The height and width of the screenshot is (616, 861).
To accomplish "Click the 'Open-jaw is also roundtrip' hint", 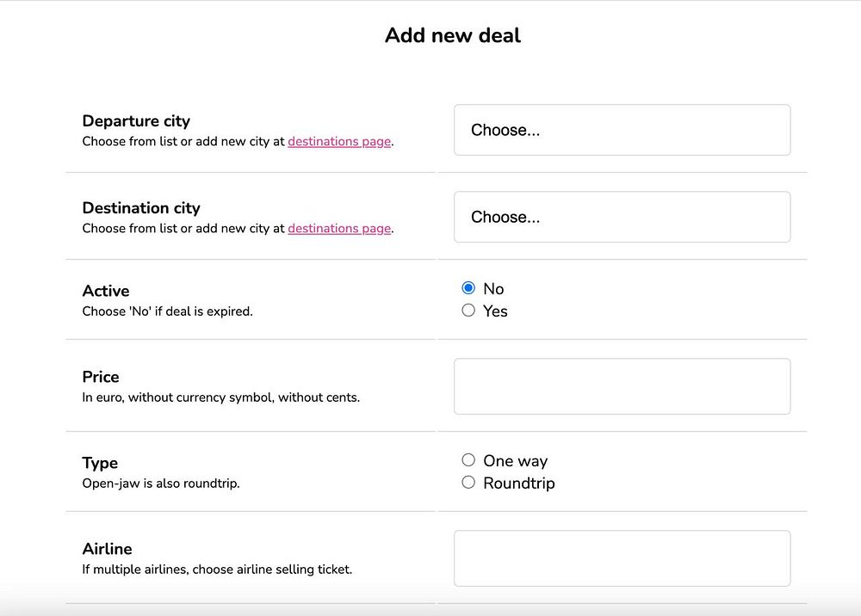I will [x=161, y=484].
